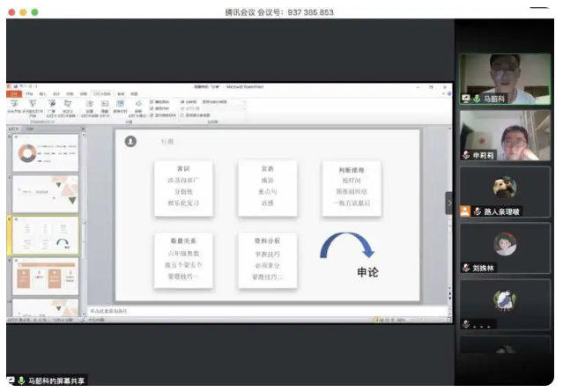Open the red File tab
The image size is (563, 392).
click(x=12, y=93)
